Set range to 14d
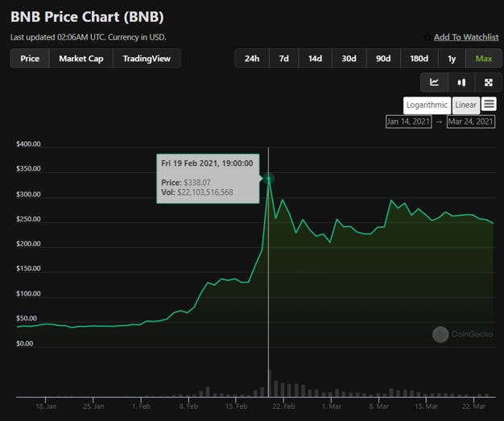 point(315,59)
